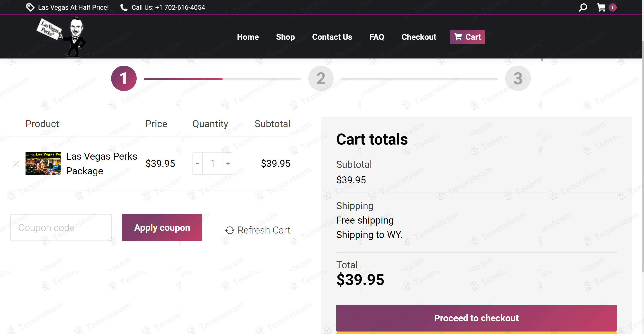This screenshot has width=644, height=334.
Task: Click the $39.95 value in Price column
Action: click(x=160, y=163)
